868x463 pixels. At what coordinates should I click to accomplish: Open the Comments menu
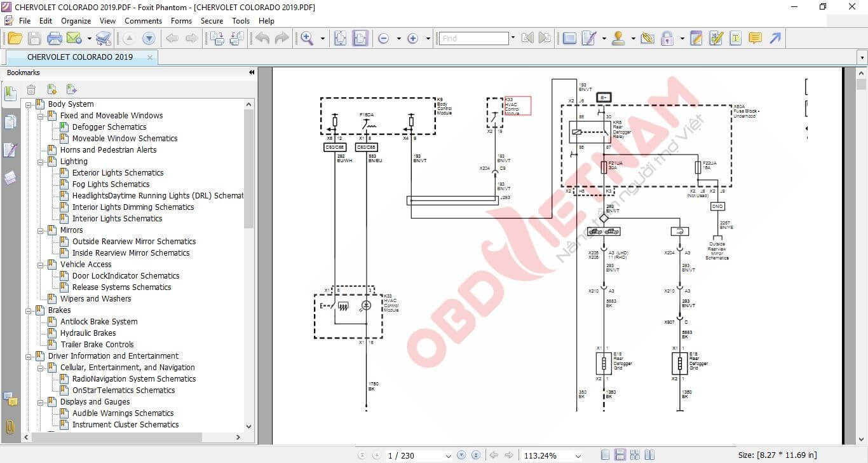coord(143,21)
